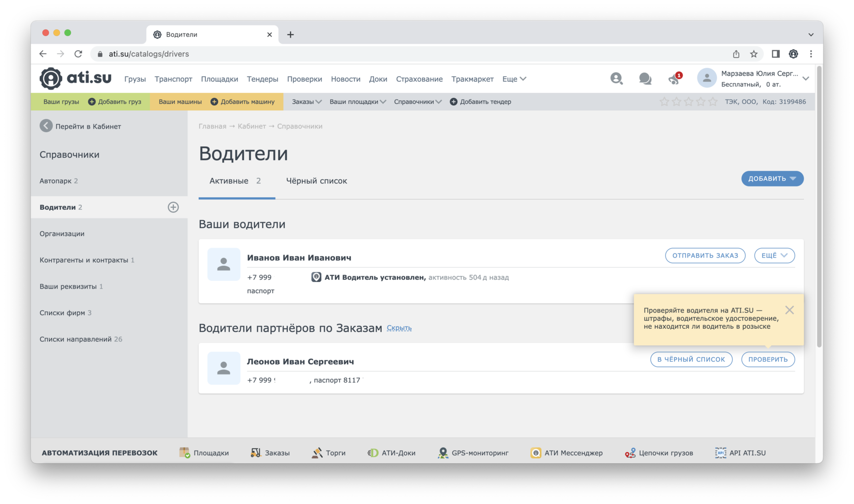This screenshot has width=854, height=504.
Task: Click the rating stars in the toolbar
Action: click(x=688, y=102)
